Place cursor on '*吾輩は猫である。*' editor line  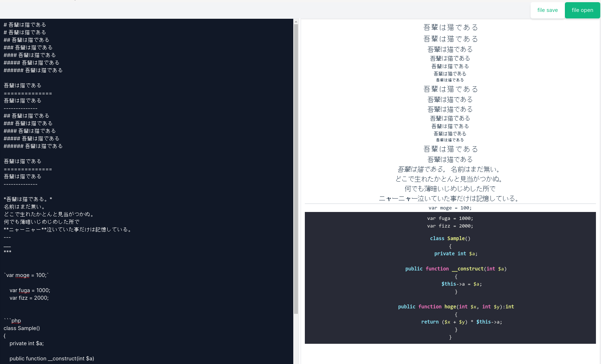coord(28,199)
